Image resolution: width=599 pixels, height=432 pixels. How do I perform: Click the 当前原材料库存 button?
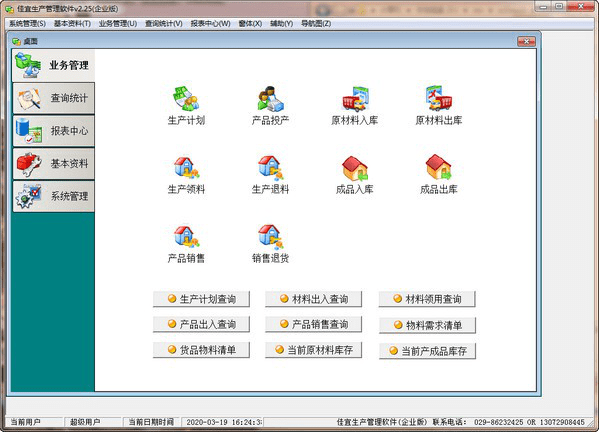[314, 350]
